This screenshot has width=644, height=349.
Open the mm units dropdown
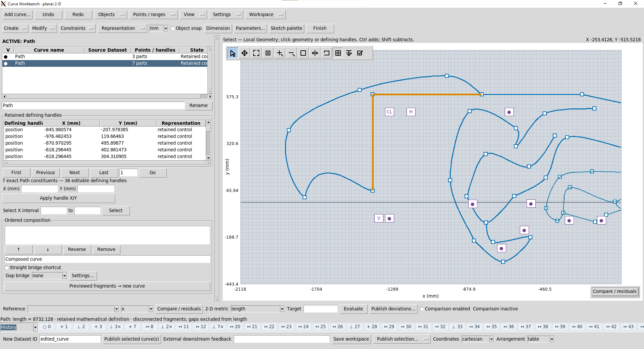pyautogui.click(x=166, y=29)
